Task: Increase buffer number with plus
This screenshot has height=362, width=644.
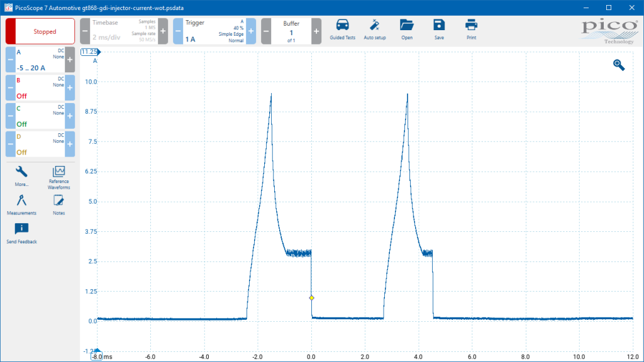Action: coord(316,31)
